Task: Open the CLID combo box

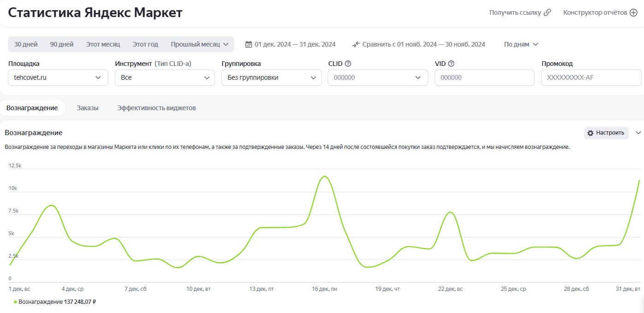Action: (378, 77)
